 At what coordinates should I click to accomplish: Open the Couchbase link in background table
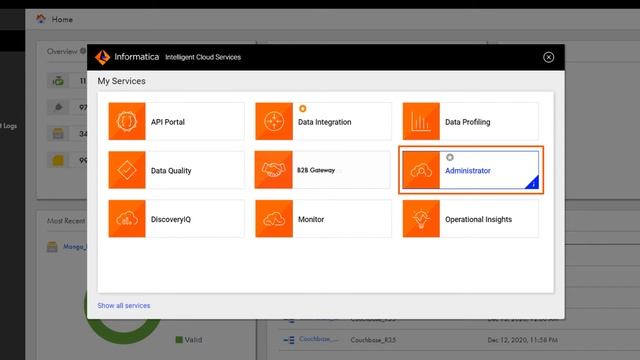pos(318,339)
